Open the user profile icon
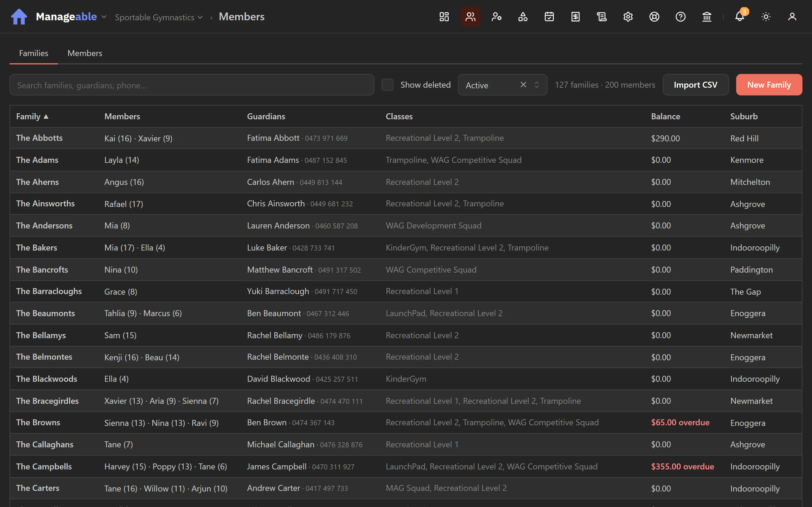Image resolution: width=812 pixels, height=507 pixels. (792, 17)
